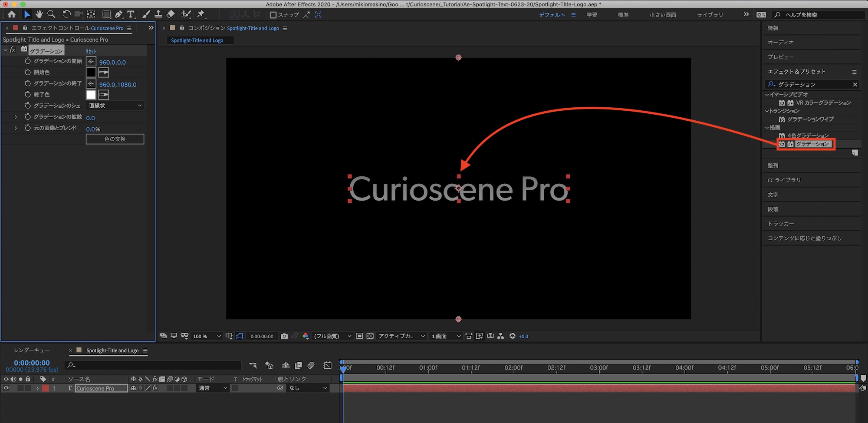Select the Pen tool
This screenshot has width=868, height=423.
[118, 14]
